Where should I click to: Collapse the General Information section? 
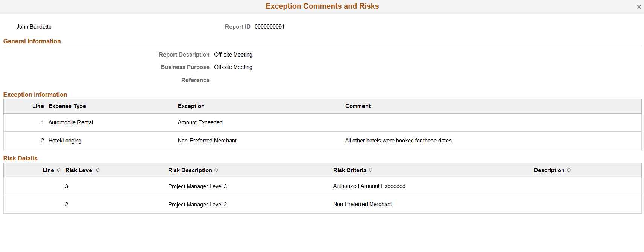32,41
